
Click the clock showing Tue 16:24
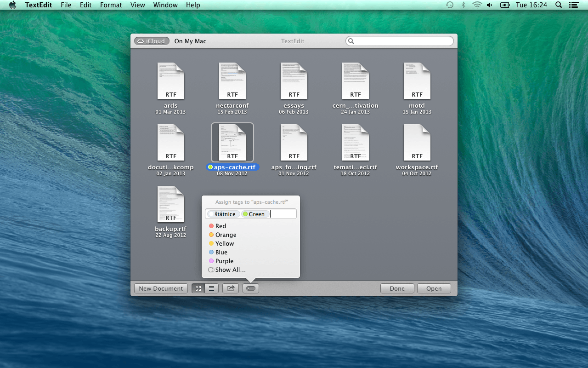pos(531,5)
